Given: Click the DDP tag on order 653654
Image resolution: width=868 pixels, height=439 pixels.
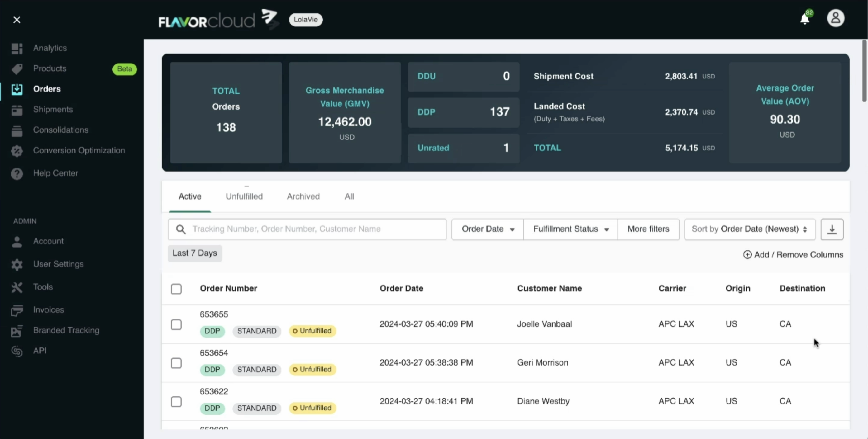Looking at the screenshot, I should pos(212,370).
